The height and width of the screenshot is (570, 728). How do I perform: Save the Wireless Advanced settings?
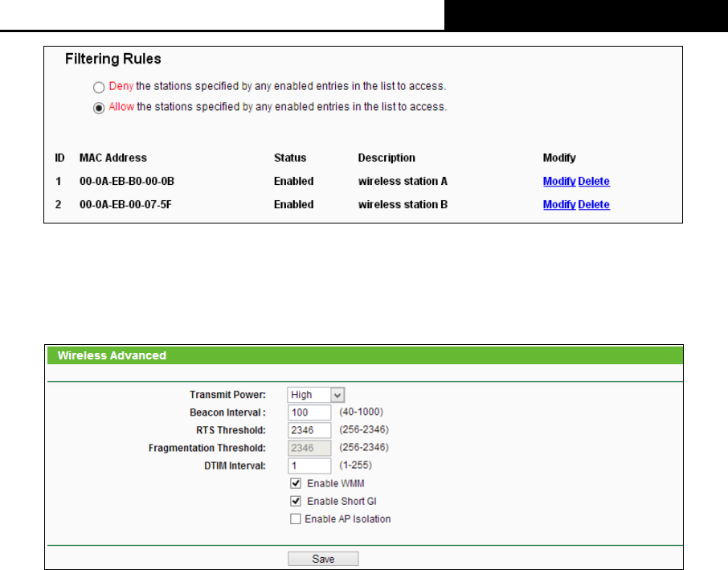click(323, 559)
